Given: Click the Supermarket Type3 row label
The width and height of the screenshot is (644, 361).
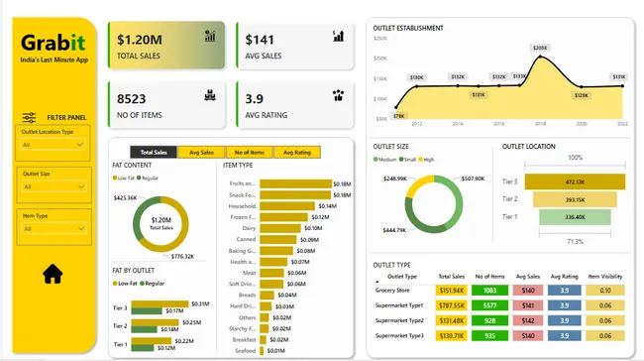Looking at the screenshot, I should [x=399, y=336].
